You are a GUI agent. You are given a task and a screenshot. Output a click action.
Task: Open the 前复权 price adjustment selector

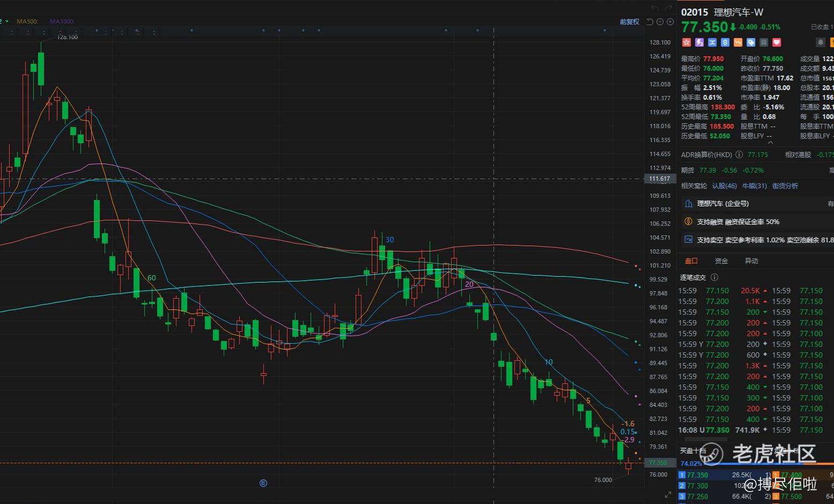[630, 22]
